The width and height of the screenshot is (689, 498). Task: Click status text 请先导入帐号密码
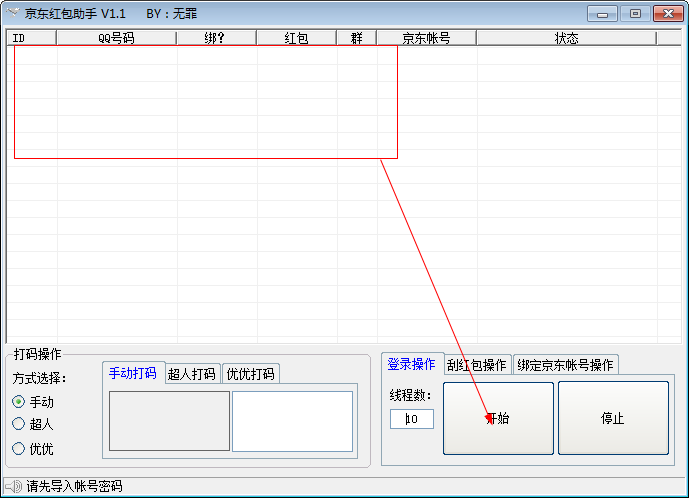tap(74, 486)
